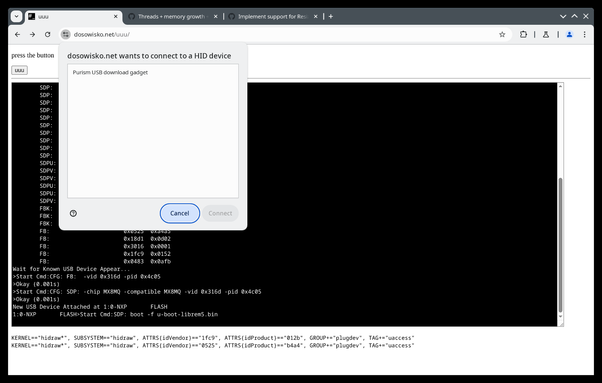Open Chrome's three-dot menu

click(584, 35)
